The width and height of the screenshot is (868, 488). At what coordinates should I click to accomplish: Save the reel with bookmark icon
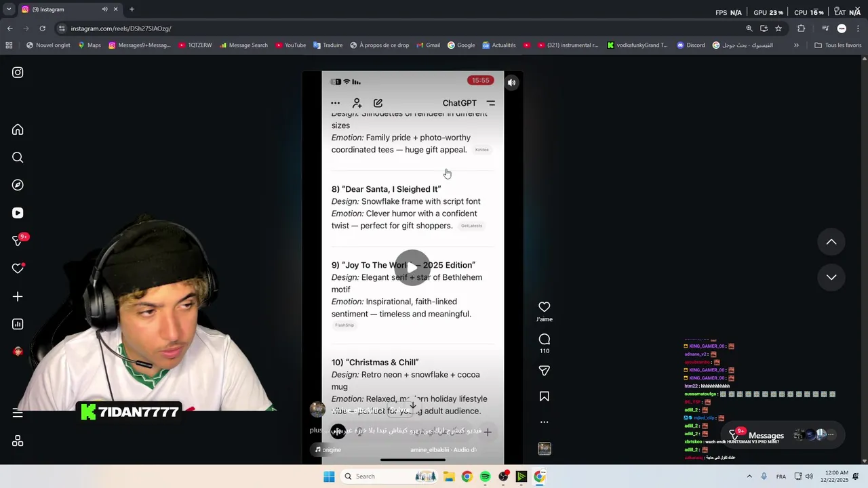click(544, 396)
